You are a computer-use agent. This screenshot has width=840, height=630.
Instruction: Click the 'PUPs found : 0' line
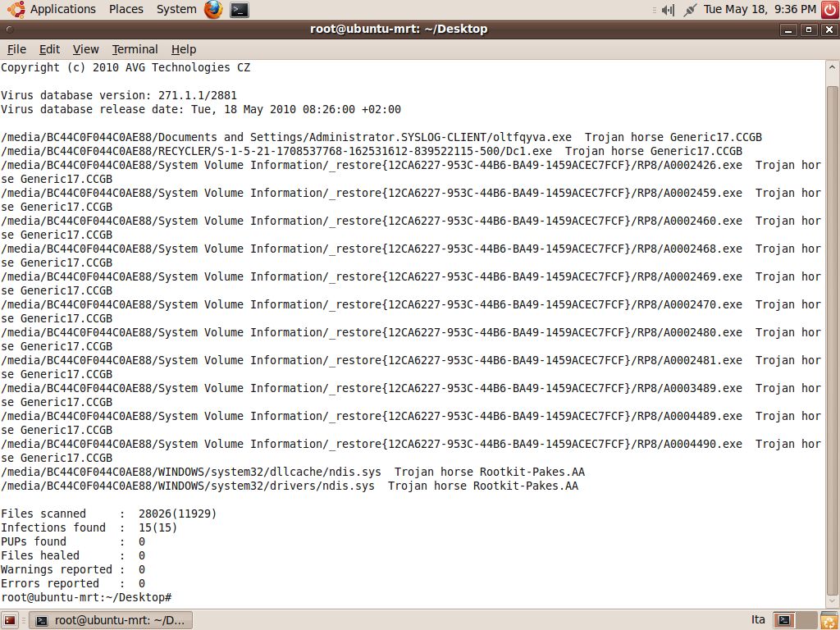point(73,541)
